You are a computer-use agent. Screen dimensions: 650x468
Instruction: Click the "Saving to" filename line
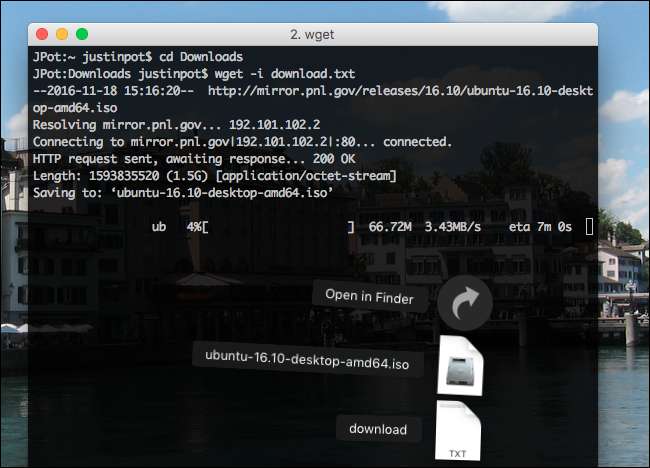182,192
